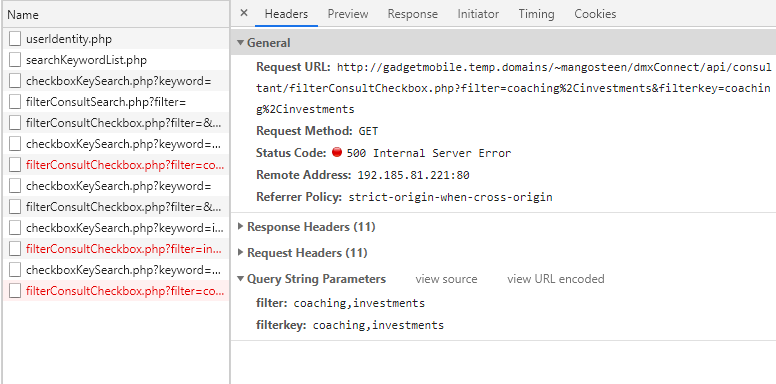Select the userIdentity.php request

(x=116, y=39)
